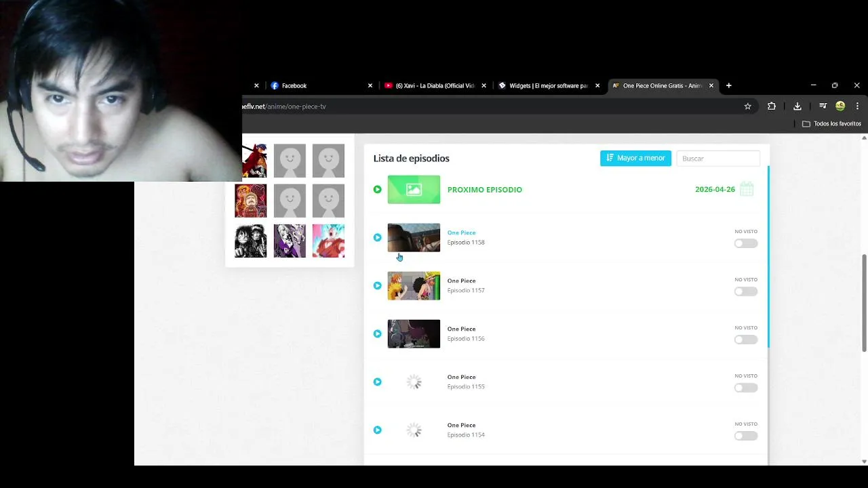The width and height of the screenshot is (868, 488).
Task: Open the browser profile avatar
Action: click(840, 106)
